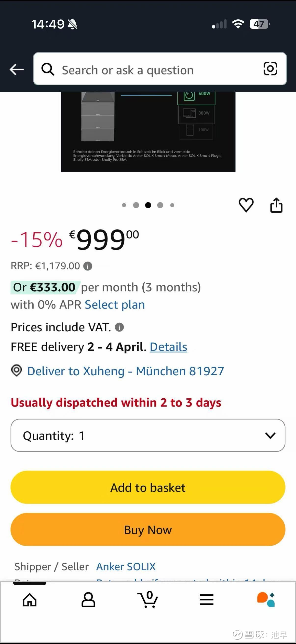Tap the share icon
296x644 pixels.
click(276, 205)
